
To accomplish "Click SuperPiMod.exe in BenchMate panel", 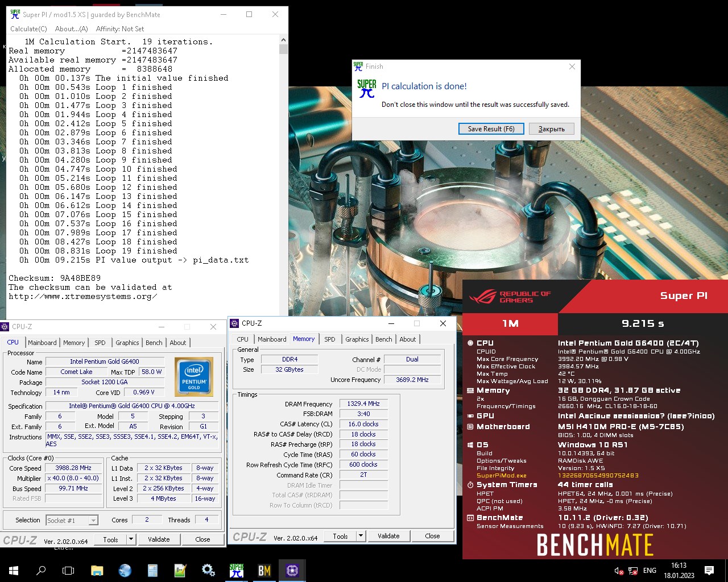I will [502, 476].
